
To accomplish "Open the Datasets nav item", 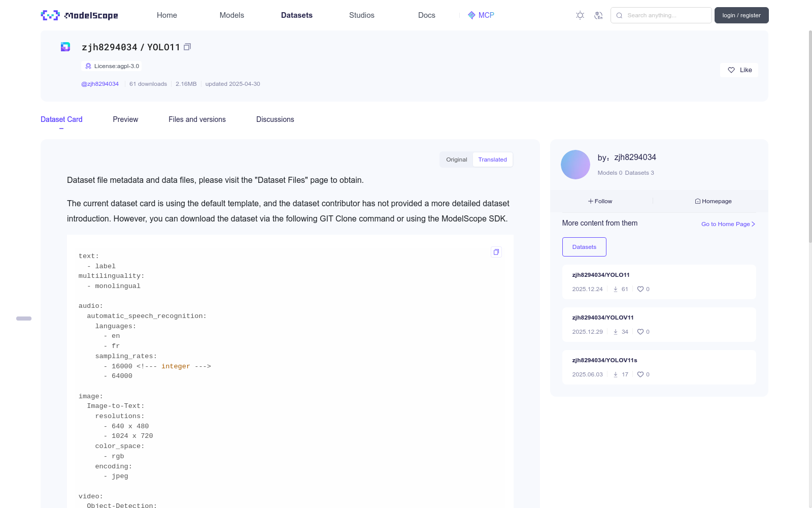I will tap(297, 15).
